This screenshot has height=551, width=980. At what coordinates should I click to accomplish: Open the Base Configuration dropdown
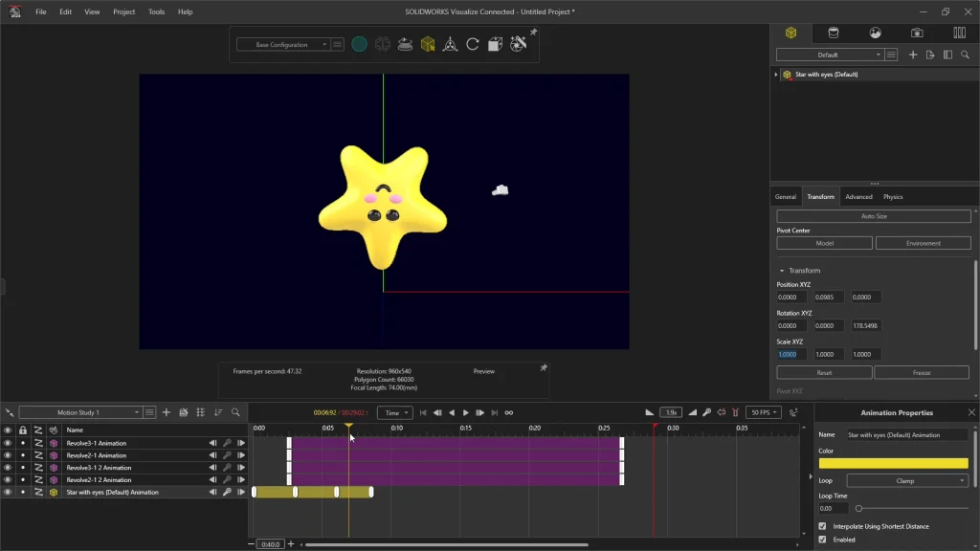(x=282, y=45)
